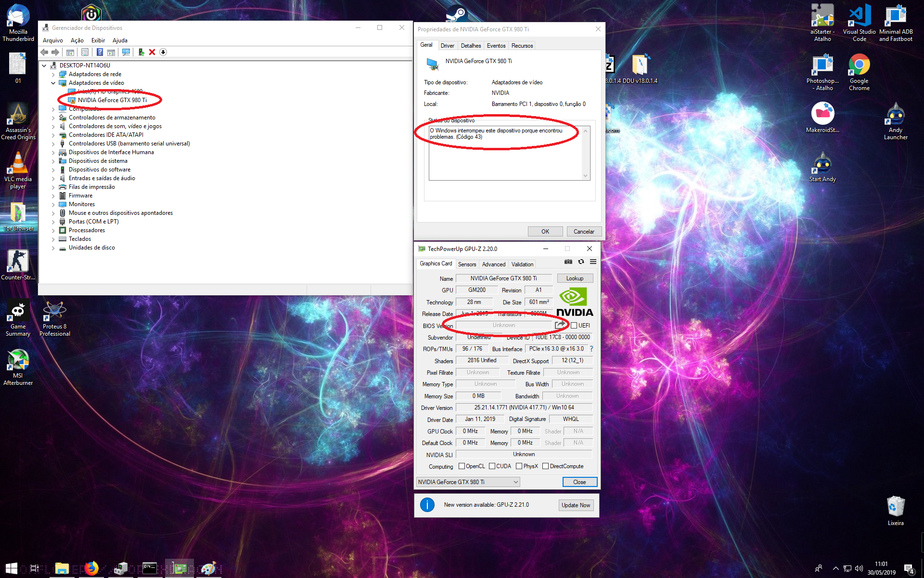This screenshot has width=924, height=578.
Task: Switch to the Recursos tab
Action: 522,46
